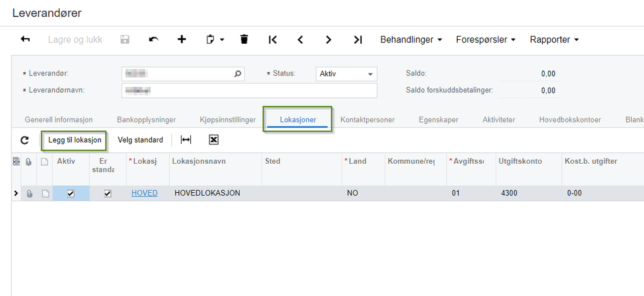Viewport: 644px width, 296px height.
Task: Go to the previous record arrow
Action: (x=300, y=39)
